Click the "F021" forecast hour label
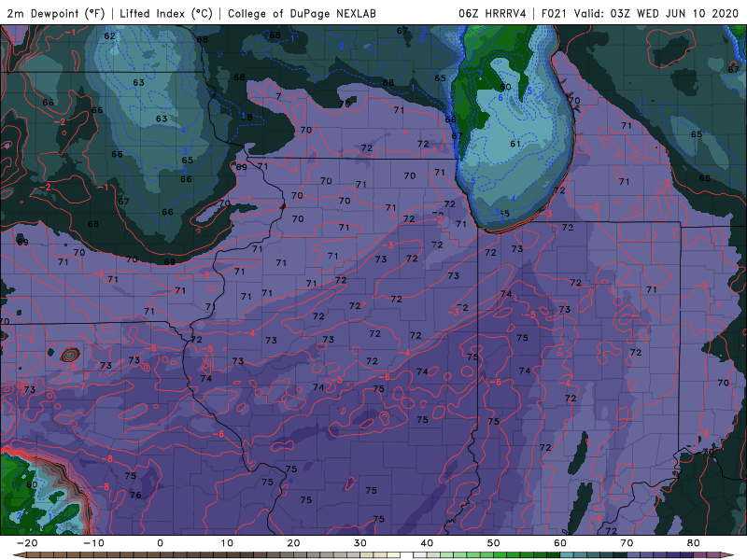This screenshot has width=747, height=560. 555,13
